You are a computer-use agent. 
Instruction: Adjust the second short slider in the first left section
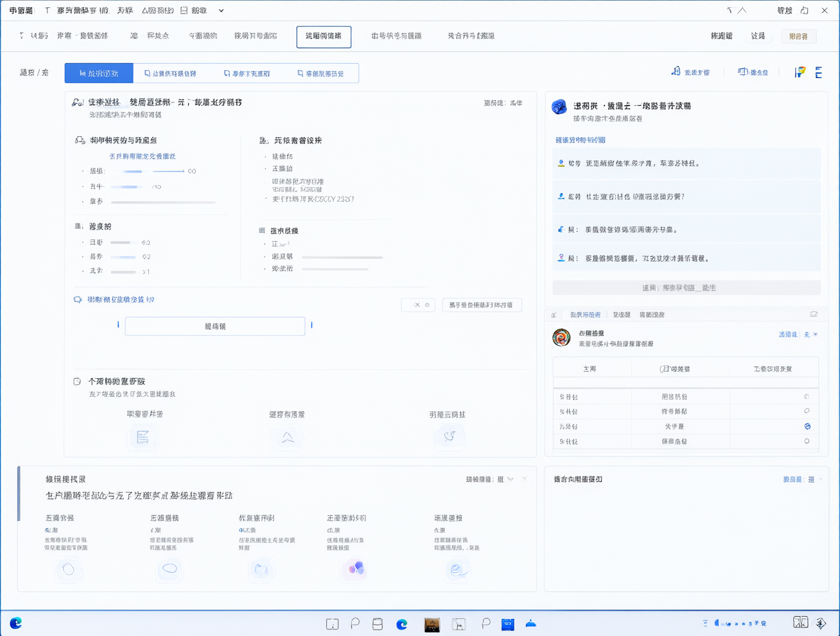coord(128,187)
